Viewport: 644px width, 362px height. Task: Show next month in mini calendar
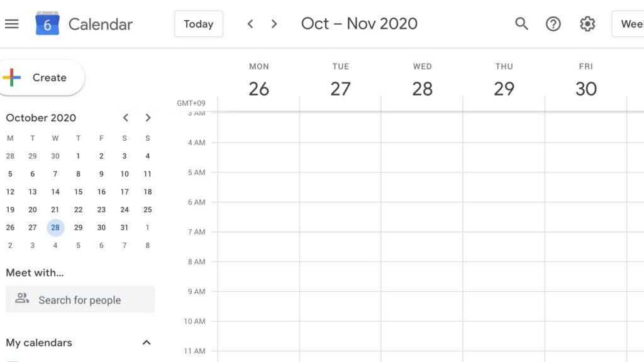tap(148, 118)
